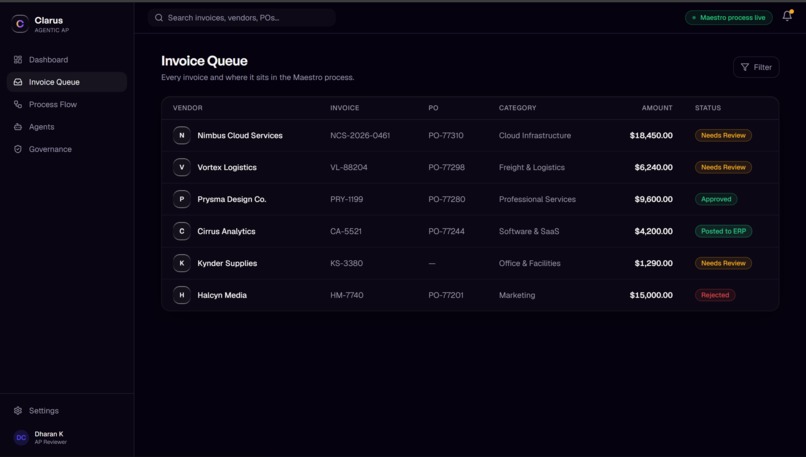Image resolution: width=806 pixels, height=457 pixels.
Task: Click the VENDOR column header
Action: pos(188,108)
